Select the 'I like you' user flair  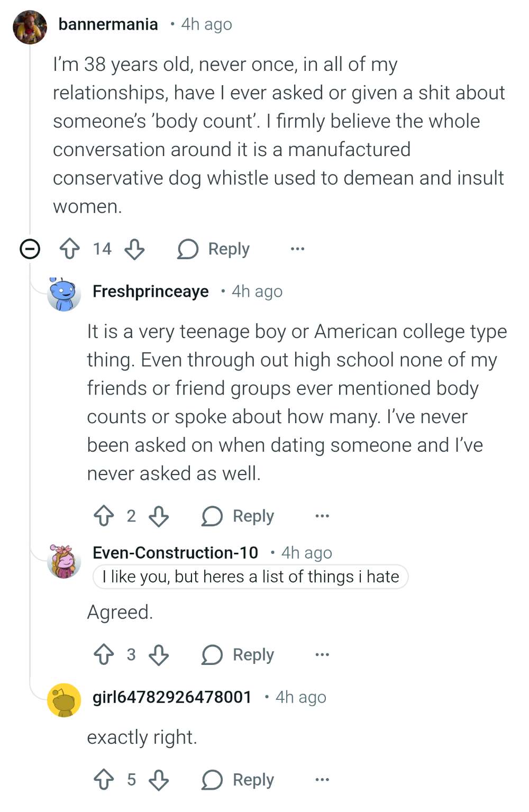pyautogui.click(x=251, y=577)
